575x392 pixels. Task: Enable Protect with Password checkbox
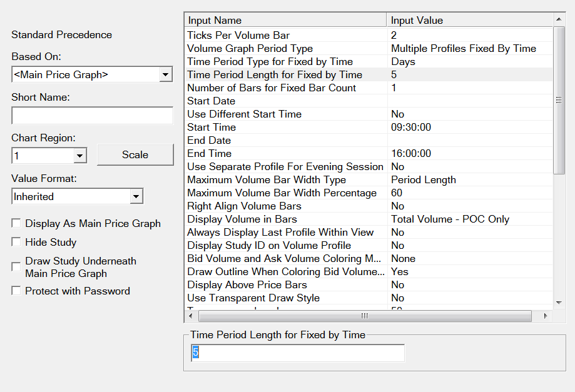16,291
